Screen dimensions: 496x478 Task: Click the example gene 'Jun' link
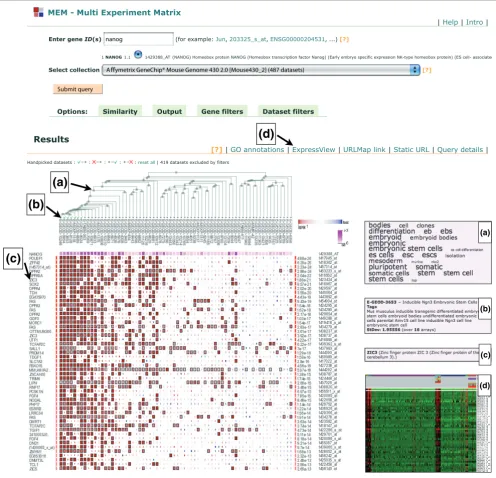220,39
